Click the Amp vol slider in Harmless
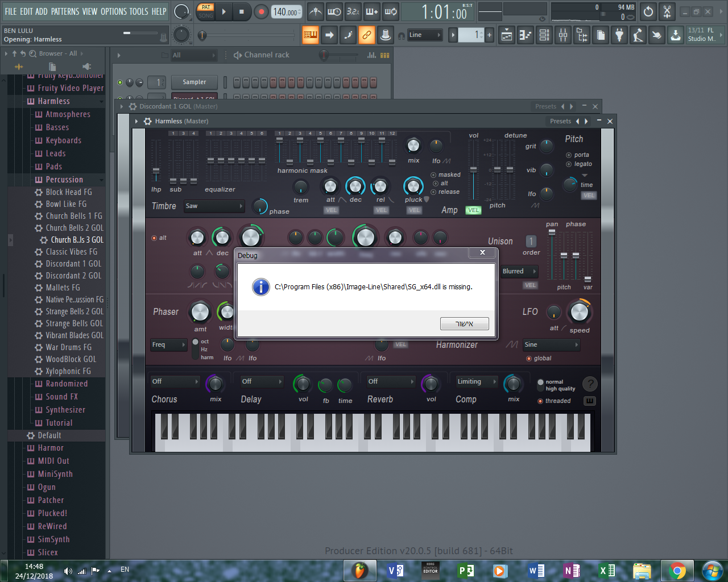The height and width of the screenshot is (582, 728). [x=473, y=169]
